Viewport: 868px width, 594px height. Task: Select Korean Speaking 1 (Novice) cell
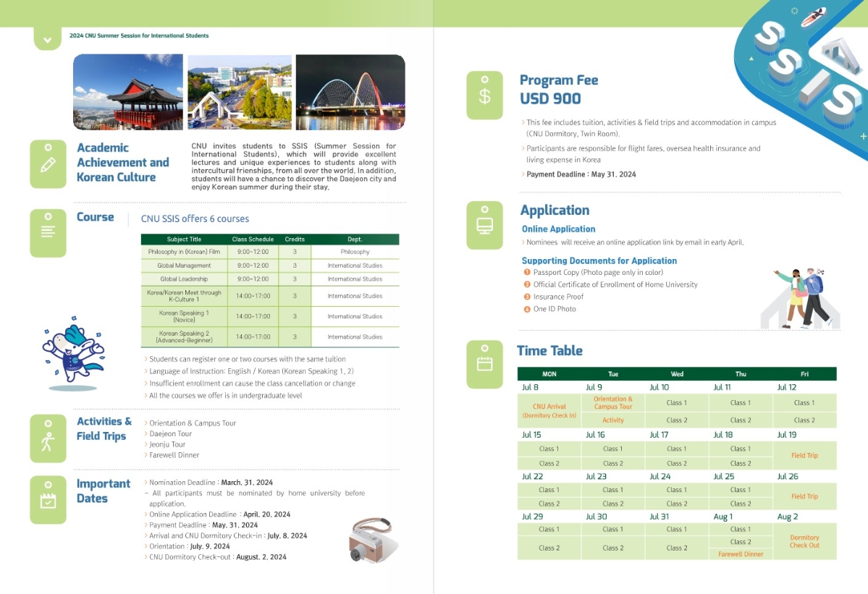tap(185, 316)
